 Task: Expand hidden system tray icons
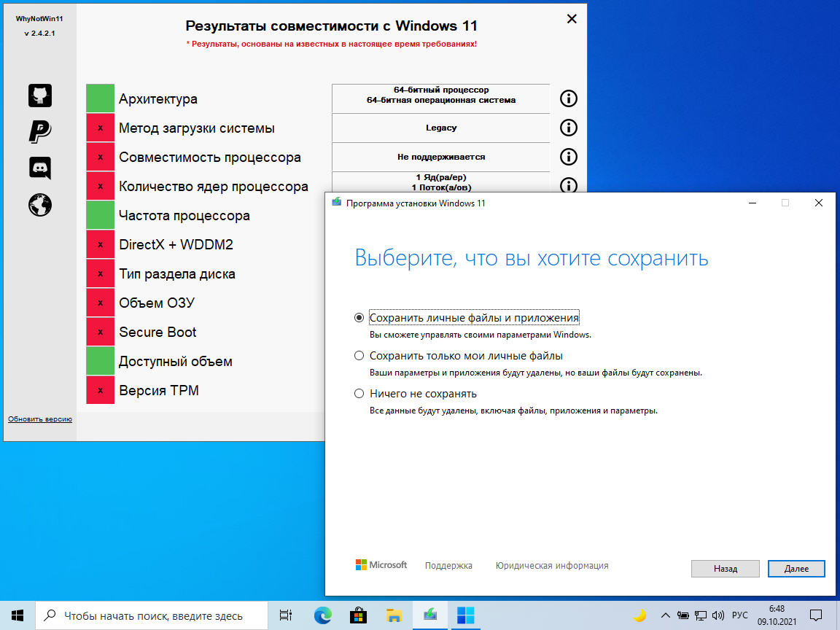(665, 615)
